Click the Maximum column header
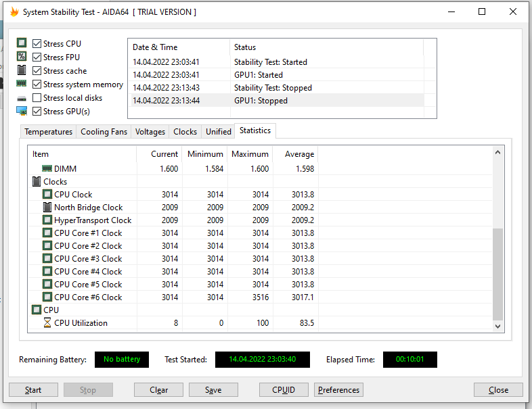The height and width of the screenshot is (409, 532). [x=250, y=154]
